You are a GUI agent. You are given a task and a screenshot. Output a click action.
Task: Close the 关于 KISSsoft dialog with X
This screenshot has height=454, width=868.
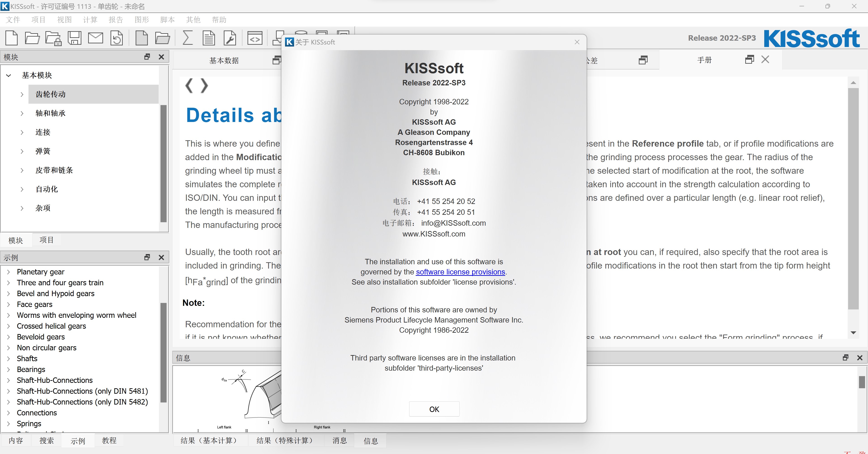point(577,42)
